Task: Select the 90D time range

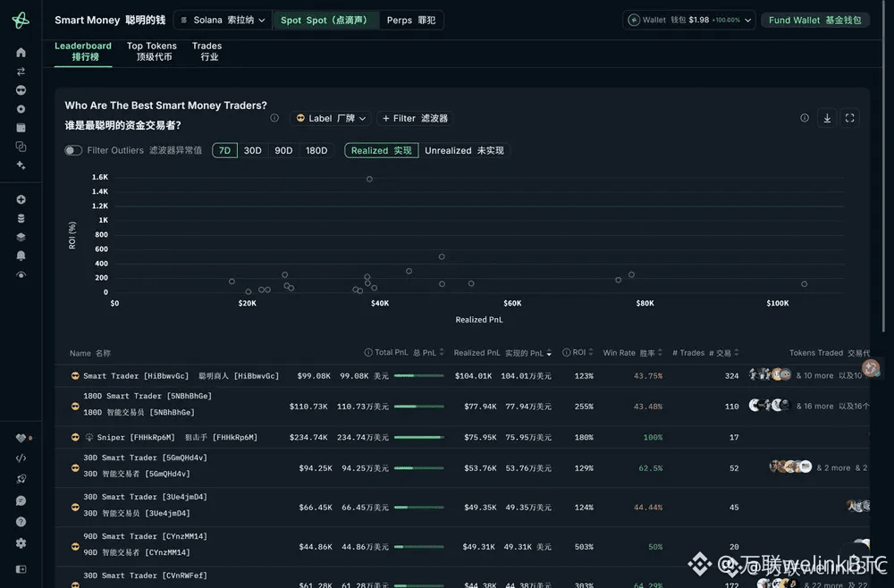Action: 283,150
